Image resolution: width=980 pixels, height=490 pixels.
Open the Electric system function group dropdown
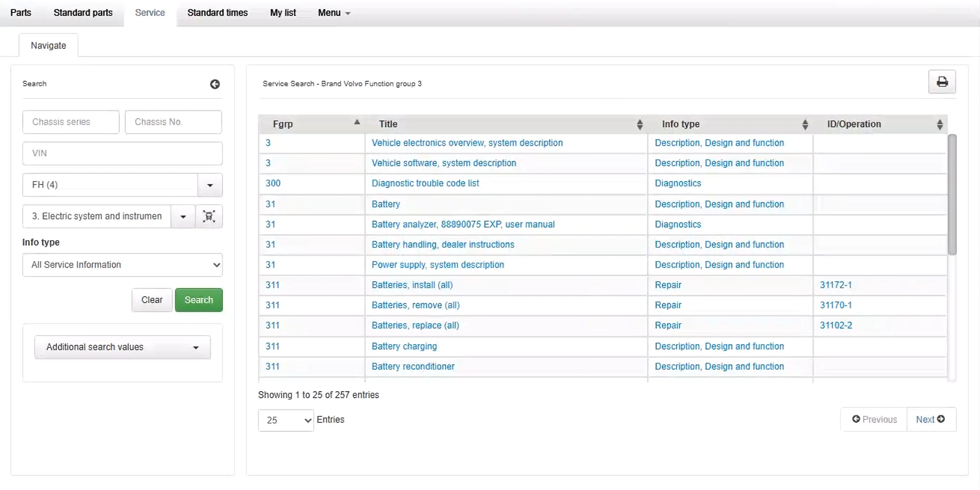coord(183,216)
